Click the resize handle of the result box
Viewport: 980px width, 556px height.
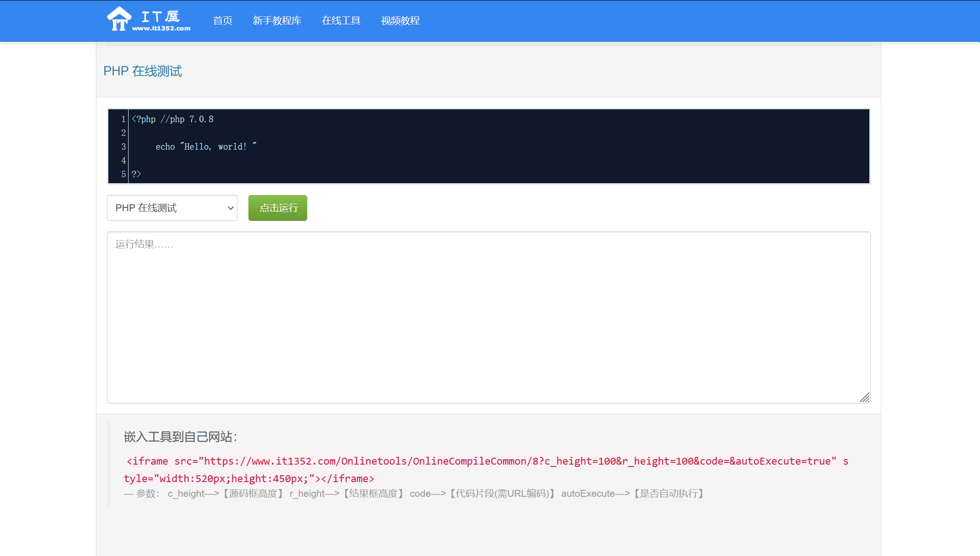865,398
